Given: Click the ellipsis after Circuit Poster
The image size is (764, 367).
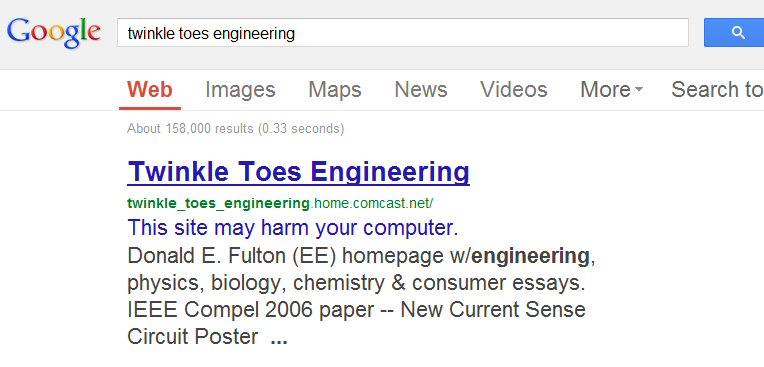Looking at the screenshot, I should [279, 340].
